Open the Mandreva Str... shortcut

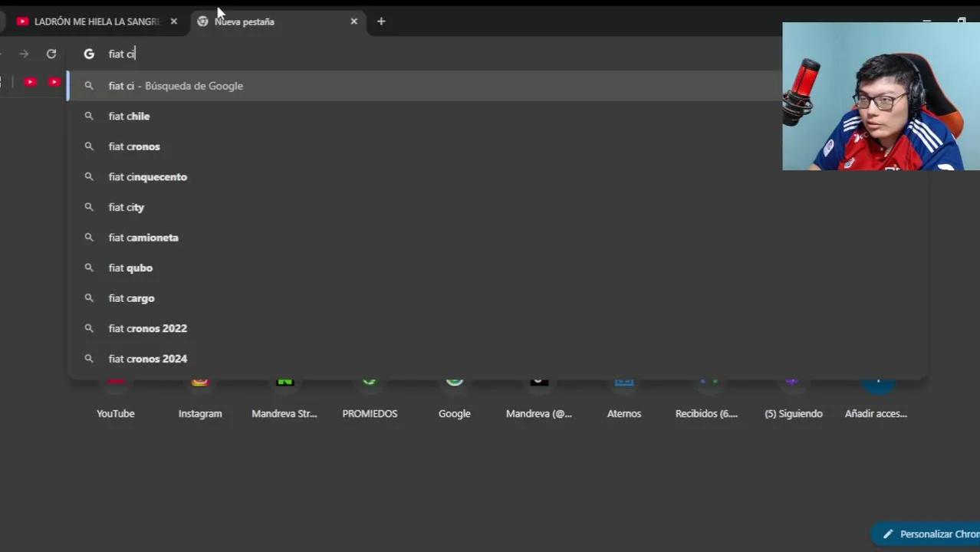pyautogui.click(x=284, y=399)
